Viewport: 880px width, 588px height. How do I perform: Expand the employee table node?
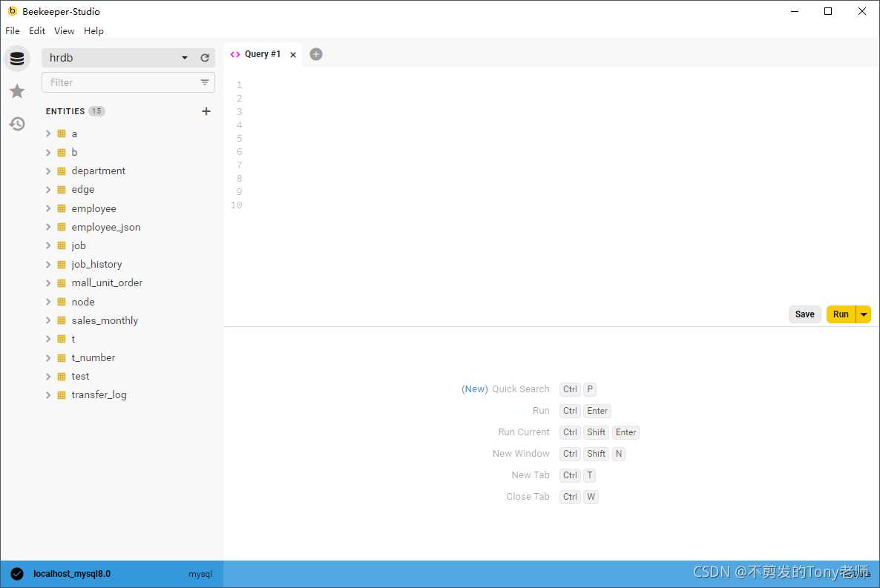(48, 208)
